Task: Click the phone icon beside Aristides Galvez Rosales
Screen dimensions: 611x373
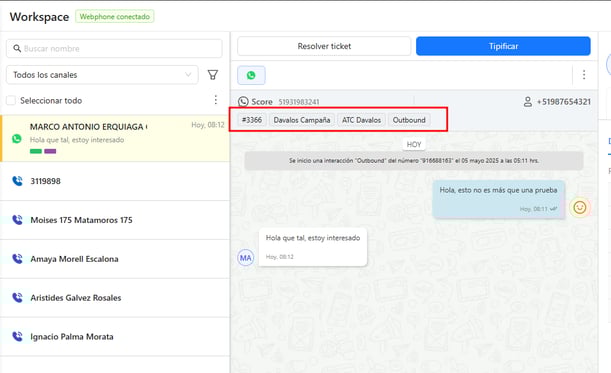Action: 17,297
